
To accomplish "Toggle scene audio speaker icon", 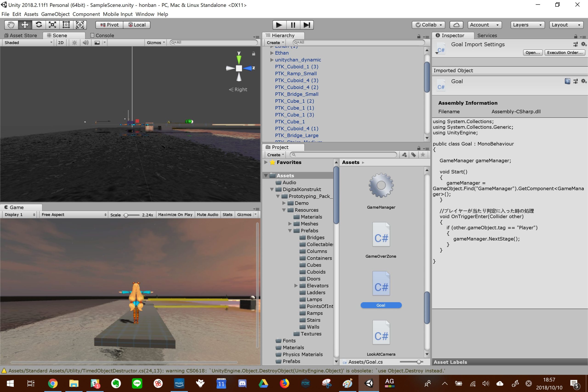I will coord(85,42).
